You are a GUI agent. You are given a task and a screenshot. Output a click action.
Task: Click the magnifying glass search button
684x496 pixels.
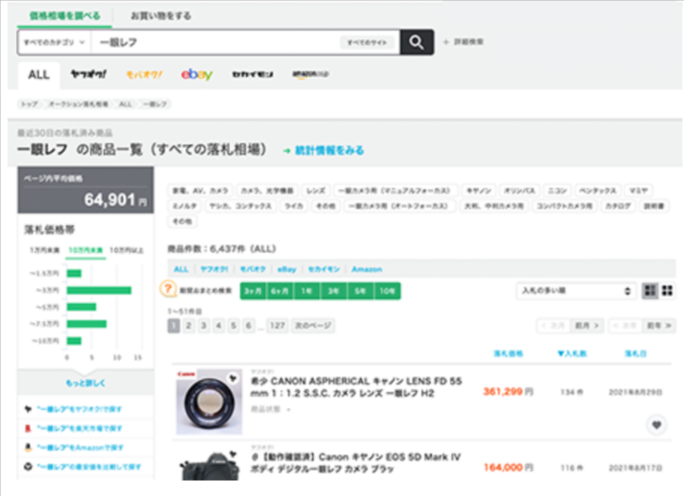(417, 42)
